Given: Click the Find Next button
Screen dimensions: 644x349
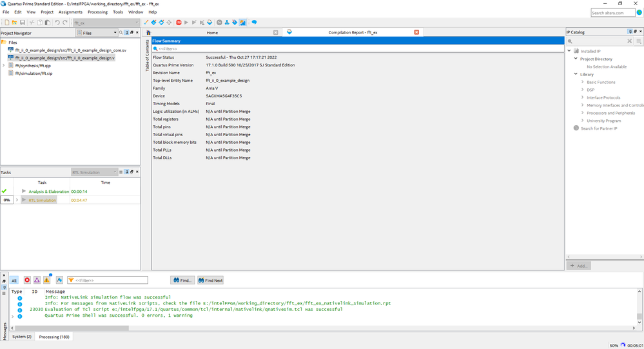Looking at the screenshot, I should [x=210, y=281].
